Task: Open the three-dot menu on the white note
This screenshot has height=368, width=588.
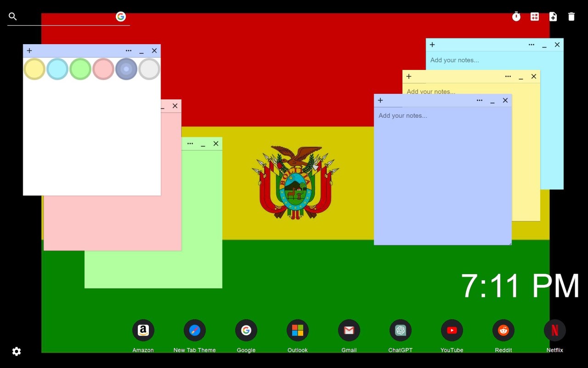Action: click(129, 51)
